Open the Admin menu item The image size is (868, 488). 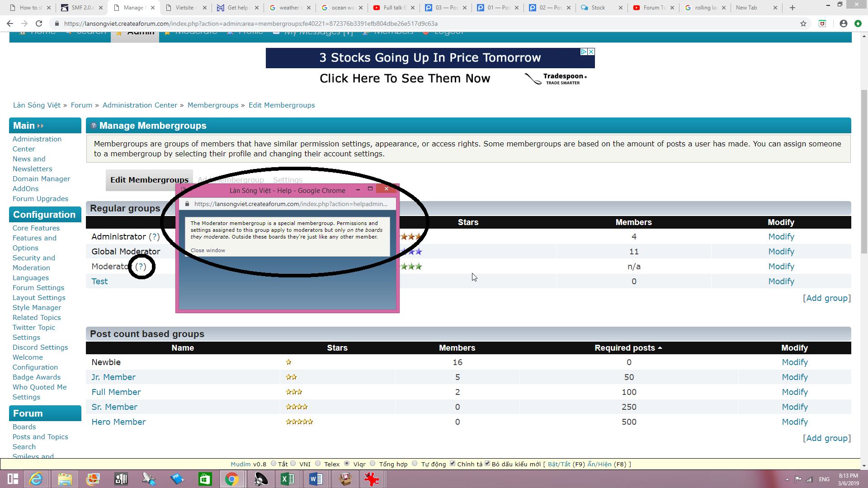click(x=135, y=35)
